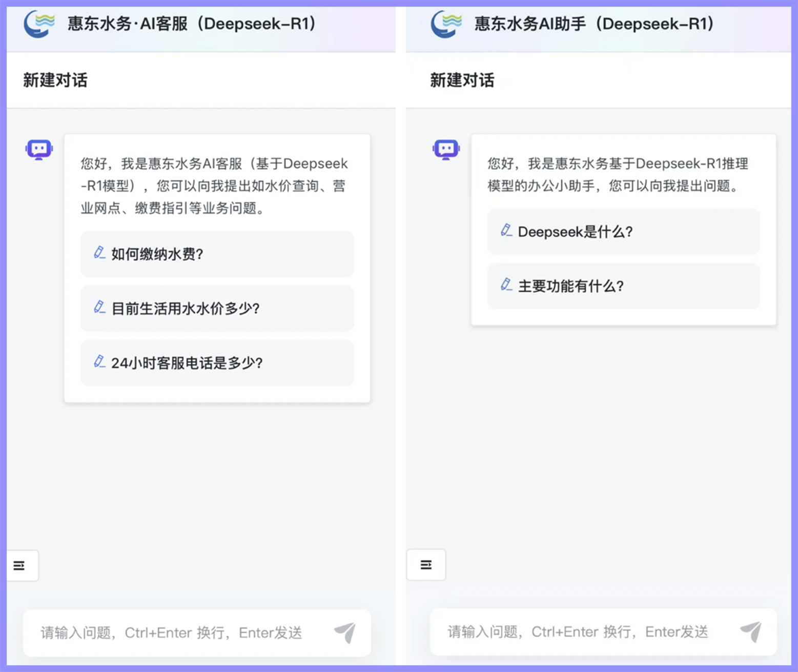Image resolution: width=798 pixels, height=672 pixels.
Task: Click the Deepseek是什么 suggested question
Action: 623,231
